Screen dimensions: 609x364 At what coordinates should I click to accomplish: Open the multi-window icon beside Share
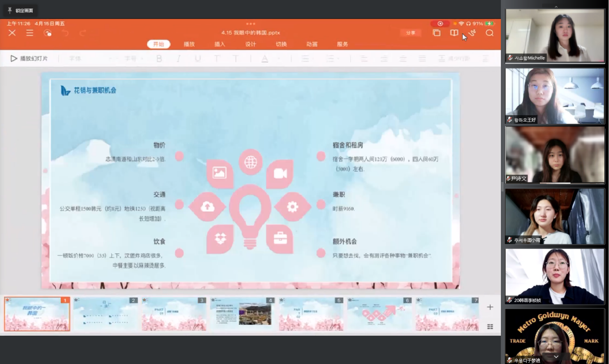tap(436, 33)
